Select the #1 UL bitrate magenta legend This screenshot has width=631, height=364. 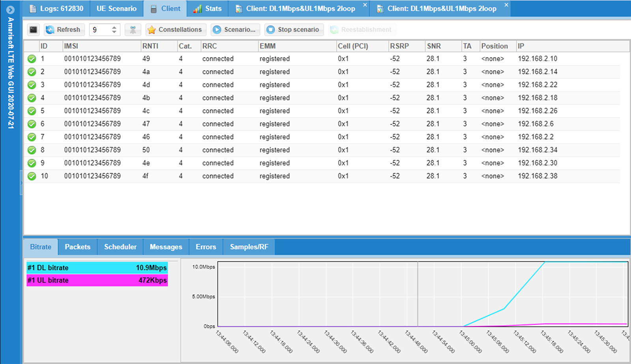[97, 280]
